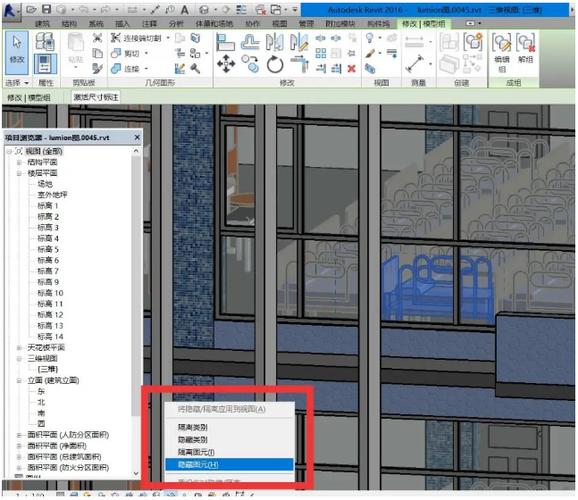This screenshot has height=500, width=578.
Task: Click the Match Type Properties brush icon
Action: tap(97, 68)
